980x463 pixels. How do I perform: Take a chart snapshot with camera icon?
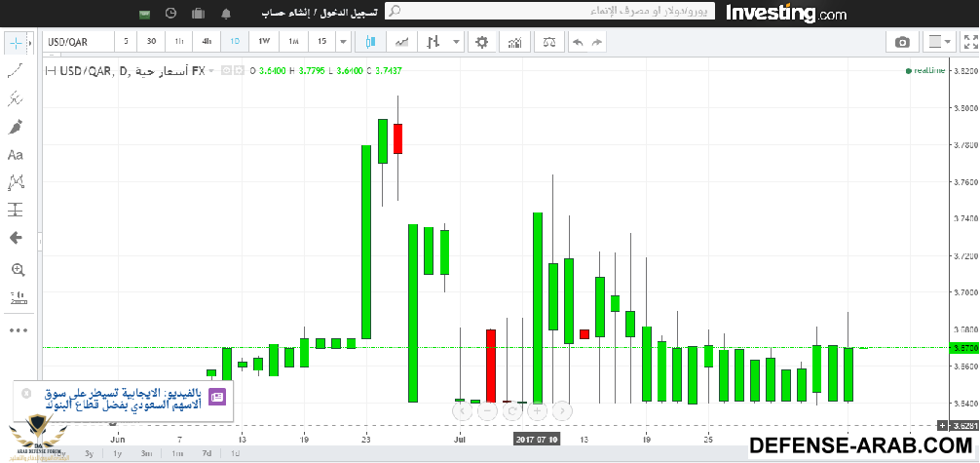tap(902, 42)
